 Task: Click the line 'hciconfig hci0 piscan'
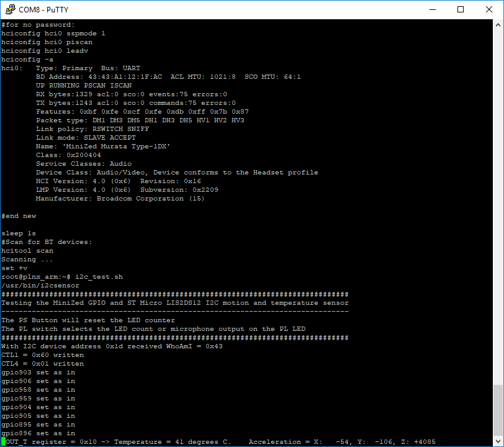(x=47, y=42)
